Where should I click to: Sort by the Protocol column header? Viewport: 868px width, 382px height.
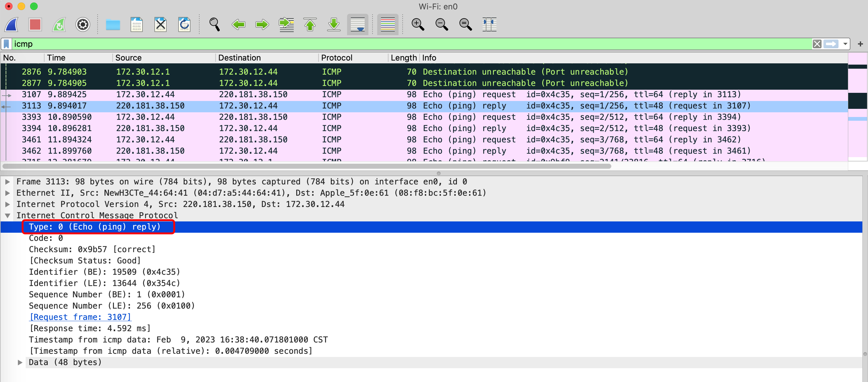click(x=353, y=58)
